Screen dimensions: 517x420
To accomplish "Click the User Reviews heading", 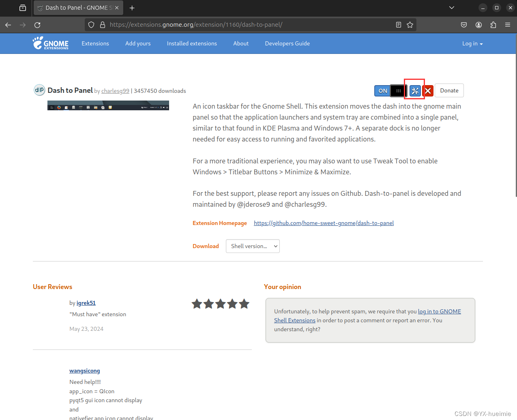I will (52, 287).
